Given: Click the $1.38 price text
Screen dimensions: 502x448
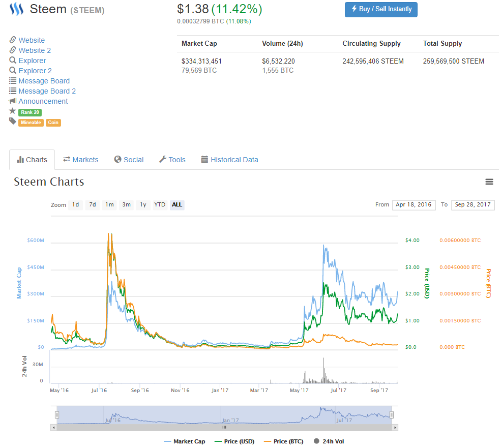Looking at the screenshot, I should coord(193,9).
